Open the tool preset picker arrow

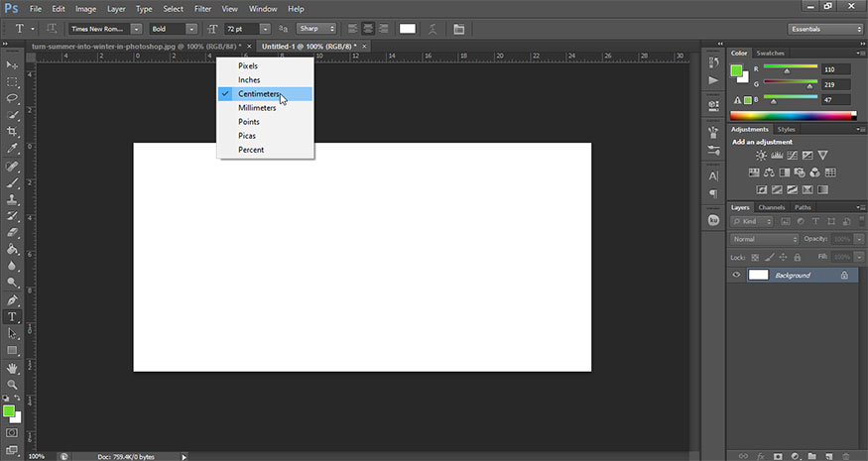(x=32, y=29)
